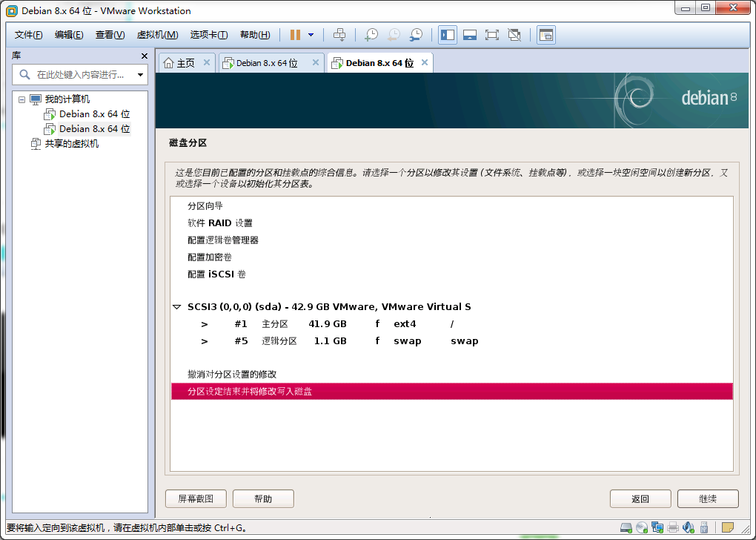
Task: Close the 主页 tab
Action: 206,63
